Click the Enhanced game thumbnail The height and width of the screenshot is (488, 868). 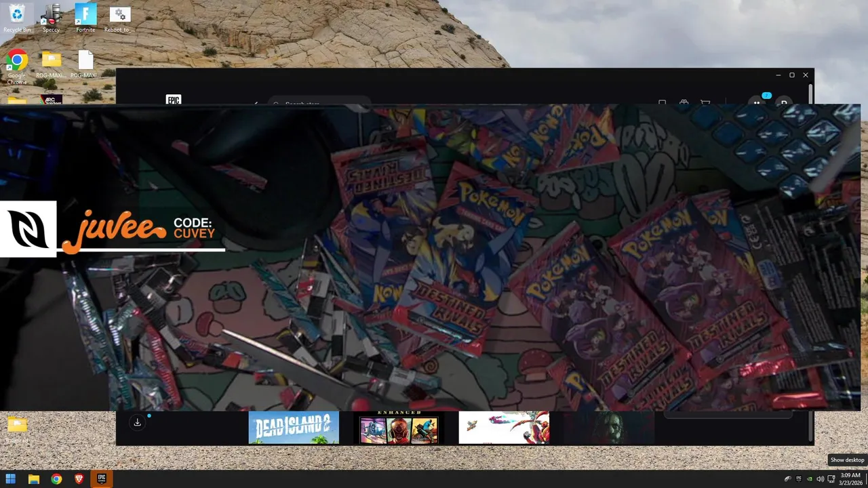point(399,428)
